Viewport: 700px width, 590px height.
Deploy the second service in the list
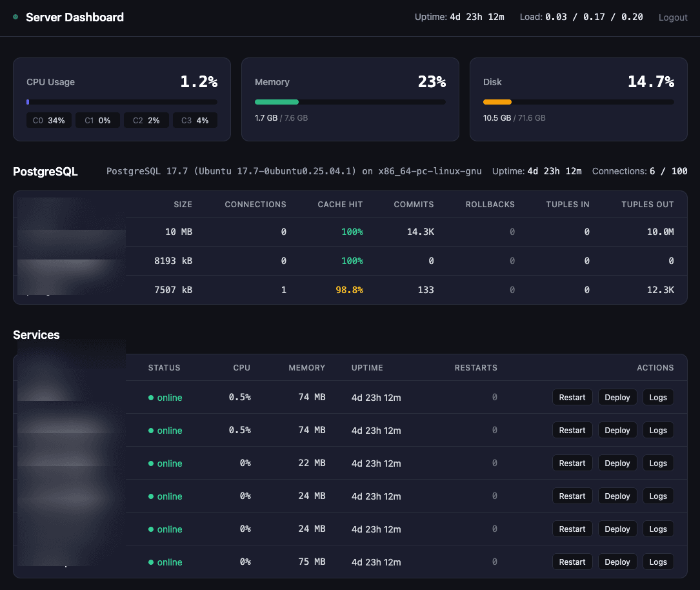617,430
